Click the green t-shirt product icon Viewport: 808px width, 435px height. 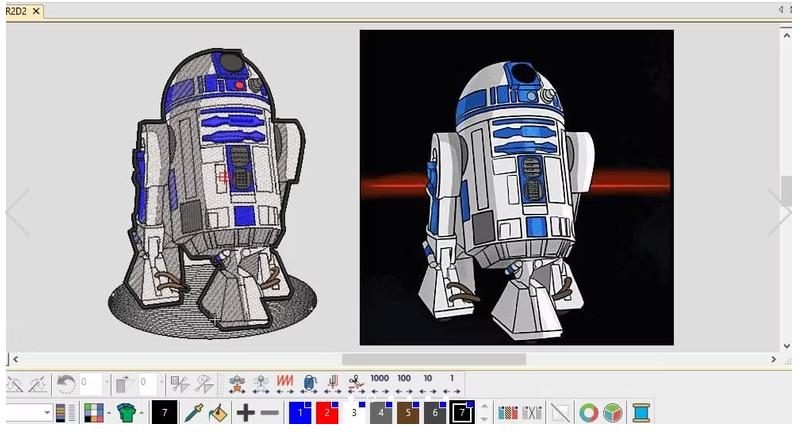point(126,413)
